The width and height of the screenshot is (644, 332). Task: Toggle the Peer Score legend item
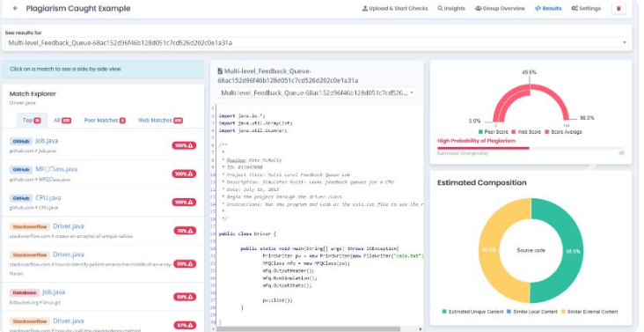click(494, 132)
